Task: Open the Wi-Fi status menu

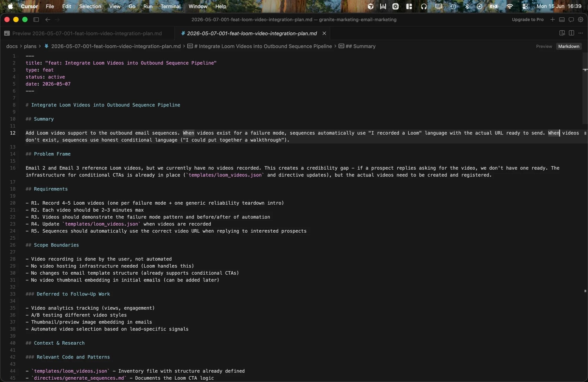Action: [x=510, y=6]
